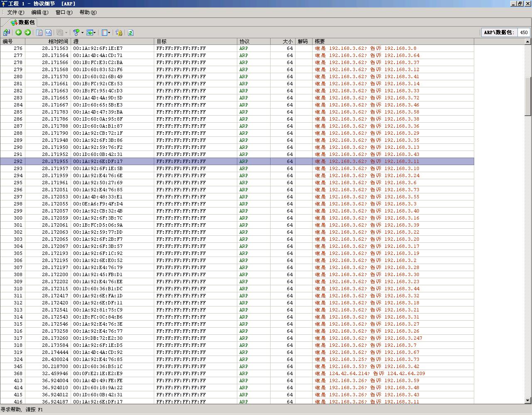Select the 数据包 tab
532x415 pixels.
coord(23,22)
